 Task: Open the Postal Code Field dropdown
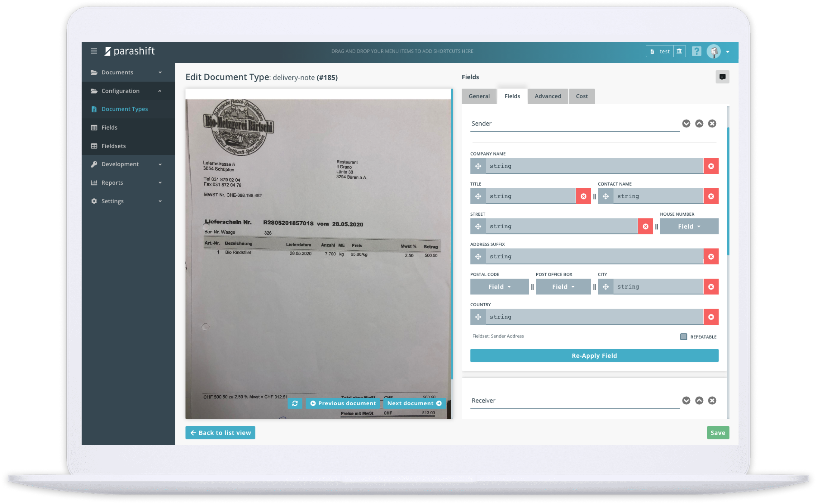pos(499,287)
